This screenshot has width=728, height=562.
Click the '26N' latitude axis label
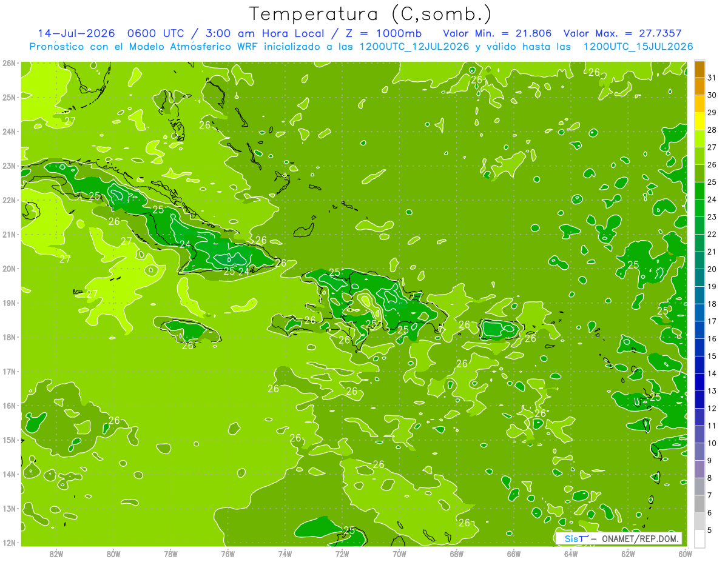click(9, 63)
